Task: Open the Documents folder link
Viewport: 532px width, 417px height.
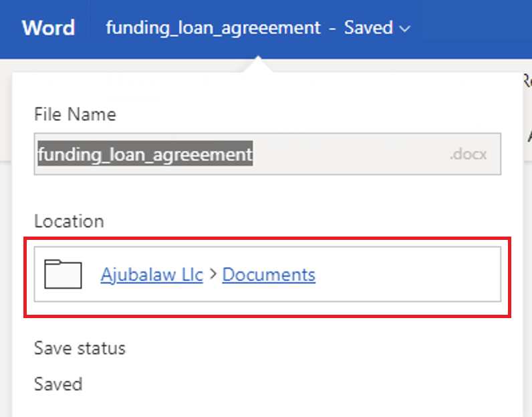Action: [x=269, y=275]
